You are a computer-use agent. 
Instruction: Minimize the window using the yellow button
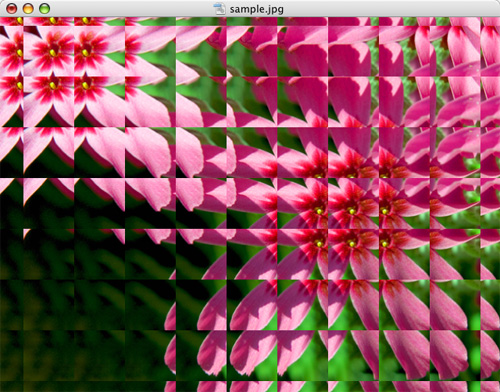[x=28, y=9]
